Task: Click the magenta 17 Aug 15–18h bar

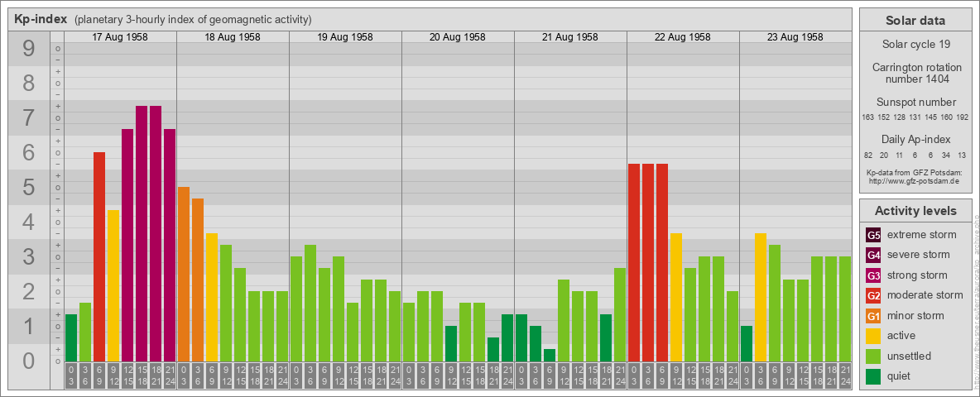Action: point(142,234)
